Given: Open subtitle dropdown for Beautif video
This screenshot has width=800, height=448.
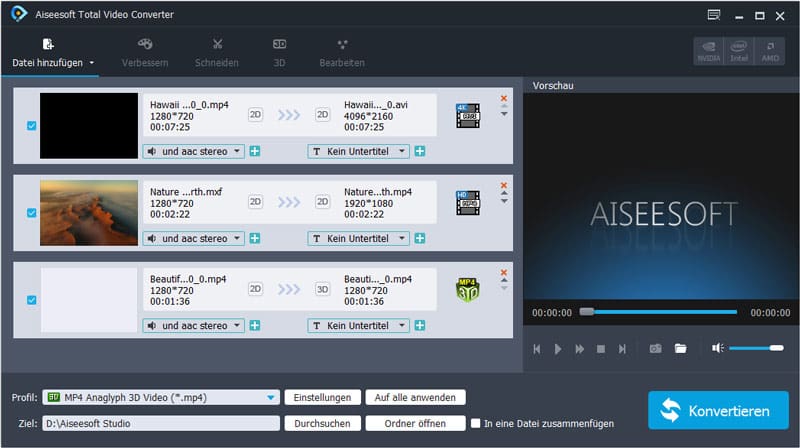Looking at the screenshot, I should coord(358,326).
